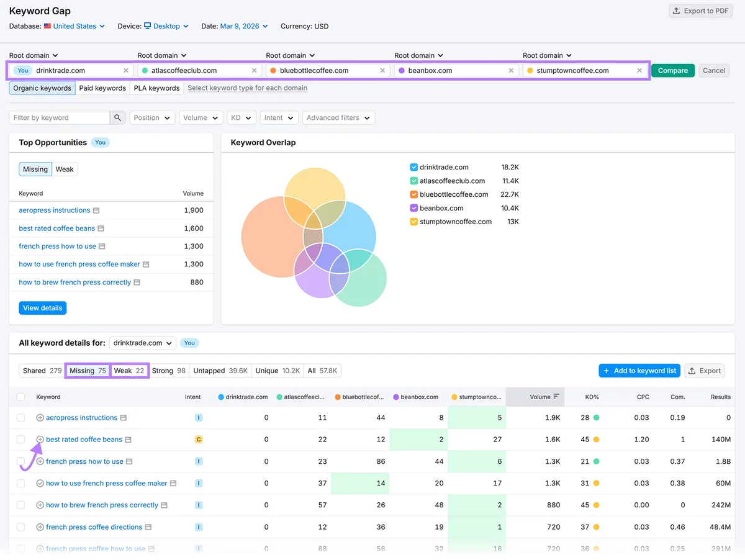Image resolution: width=745 pixels, height=560 pixels.
Task: Select the PLA keywords tab
Action: tap(156, 88)
